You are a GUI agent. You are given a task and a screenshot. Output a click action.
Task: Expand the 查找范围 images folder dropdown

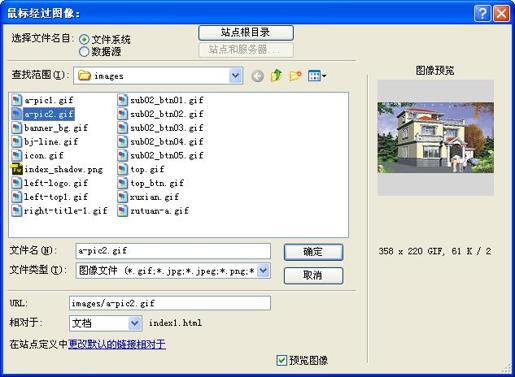coord(236,76)
